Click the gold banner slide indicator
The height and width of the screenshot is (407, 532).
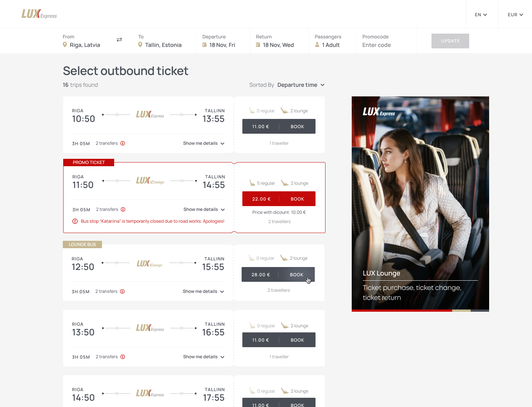pyautogui.click(x=461, y=311)
